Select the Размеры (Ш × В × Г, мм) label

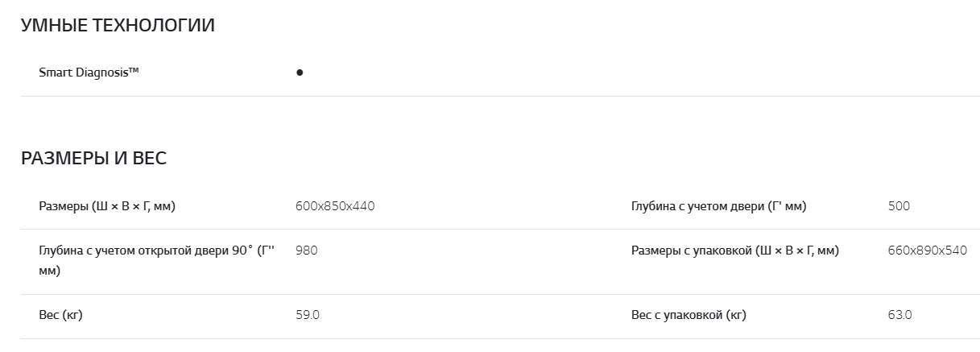(107, 206)
